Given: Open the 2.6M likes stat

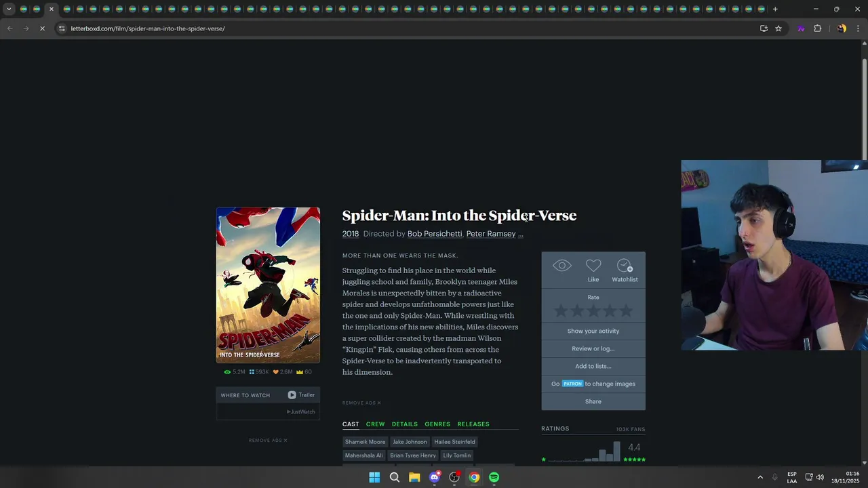Looking at the screenshot, I should point(283,372).
